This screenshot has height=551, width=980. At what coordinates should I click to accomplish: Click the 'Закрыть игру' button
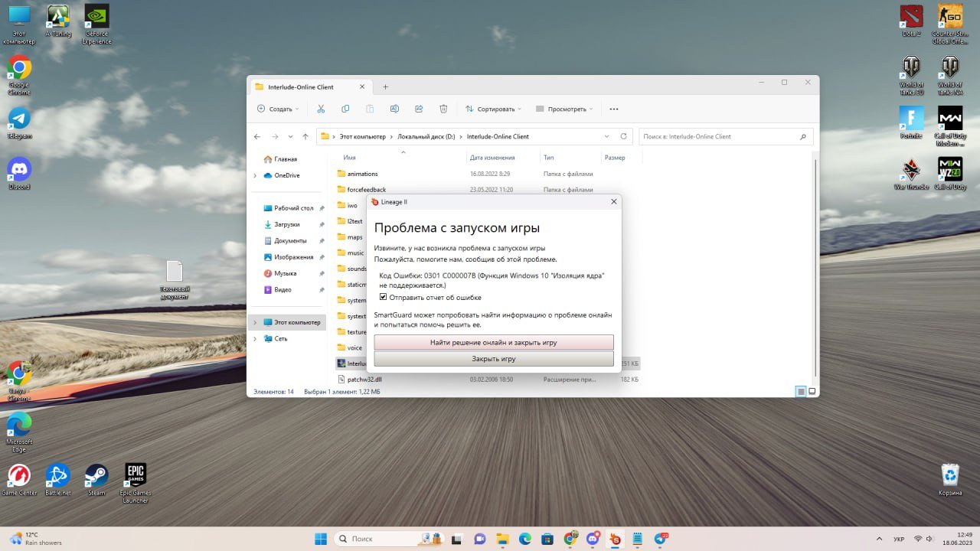494,359
